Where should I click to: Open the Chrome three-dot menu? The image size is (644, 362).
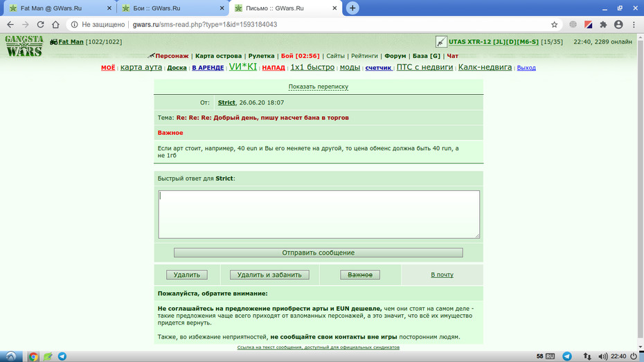[x=634, y=25]
